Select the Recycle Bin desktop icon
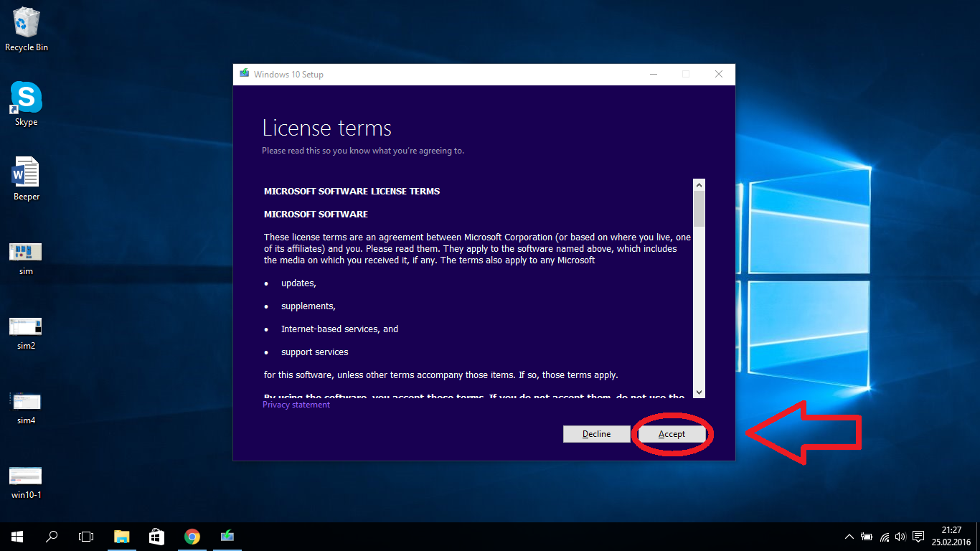 coord(27,29)
